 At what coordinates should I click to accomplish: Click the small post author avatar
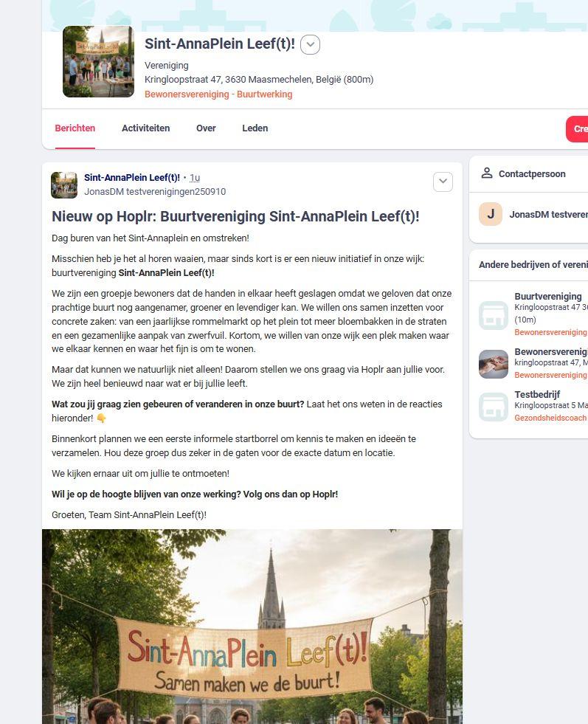coord(64,185)
